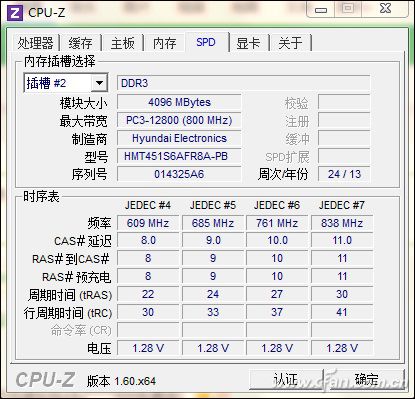The height and width of the screenshot is (399, 415).
Task: Click the serial number 014325A6
Action: point(179,174)
